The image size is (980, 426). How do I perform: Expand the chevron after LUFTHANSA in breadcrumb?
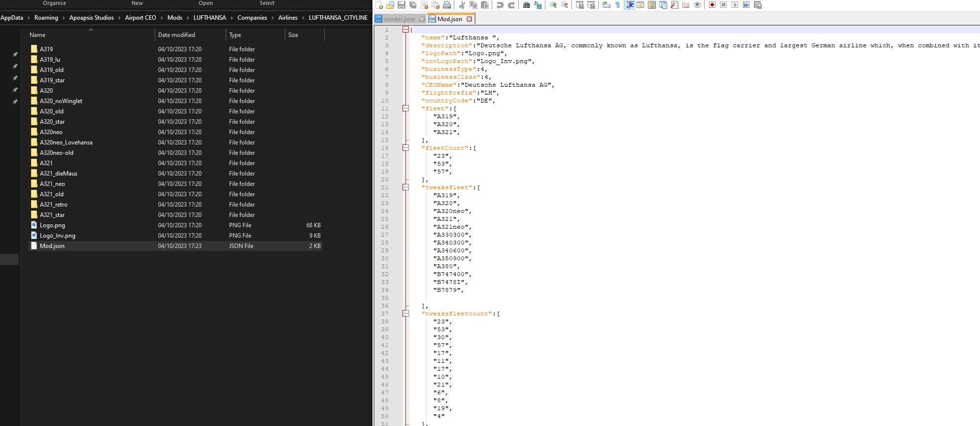click(232, 18)
